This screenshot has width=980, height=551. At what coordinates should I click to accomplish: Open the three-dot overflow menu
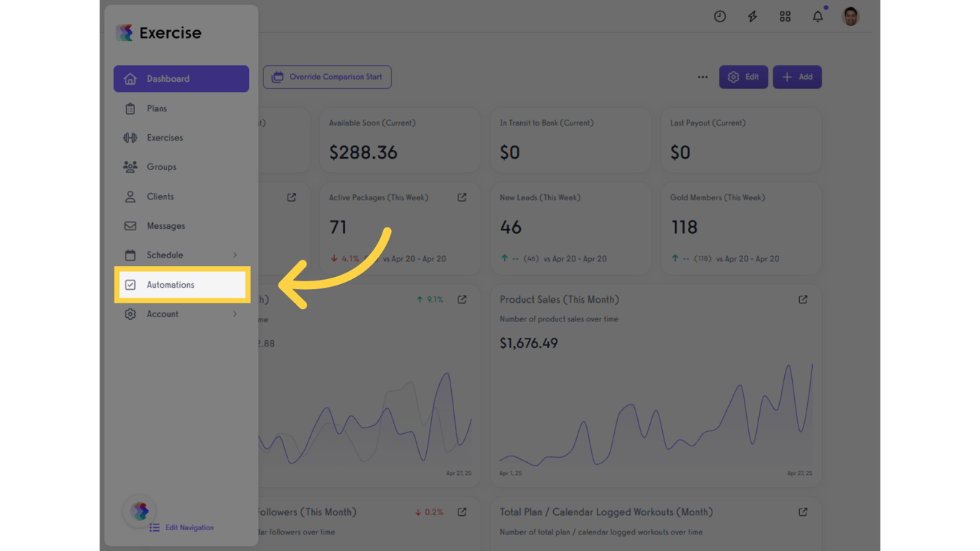coord(702,77)
